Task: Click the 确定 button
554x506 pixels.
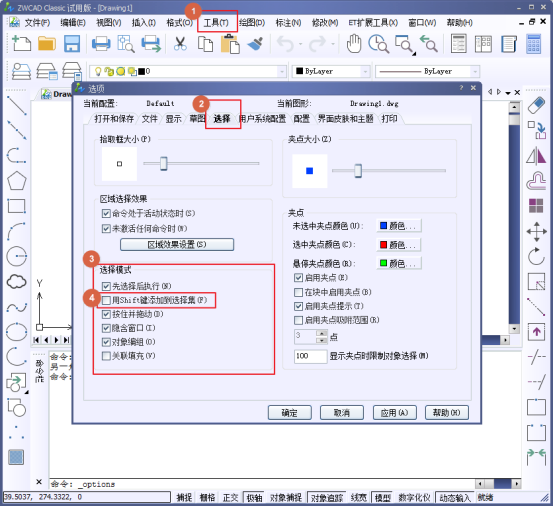Action: (290, 412)
